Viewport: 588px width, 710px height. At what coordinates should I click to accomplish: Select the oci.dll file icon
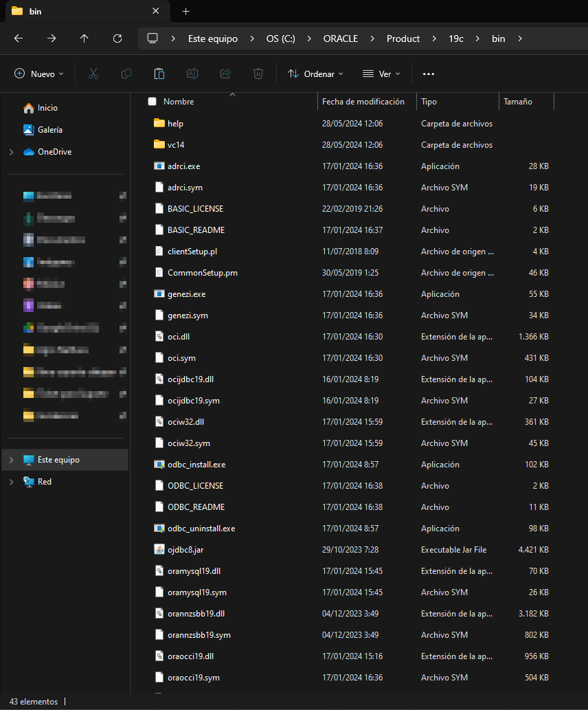pos(159,336)
